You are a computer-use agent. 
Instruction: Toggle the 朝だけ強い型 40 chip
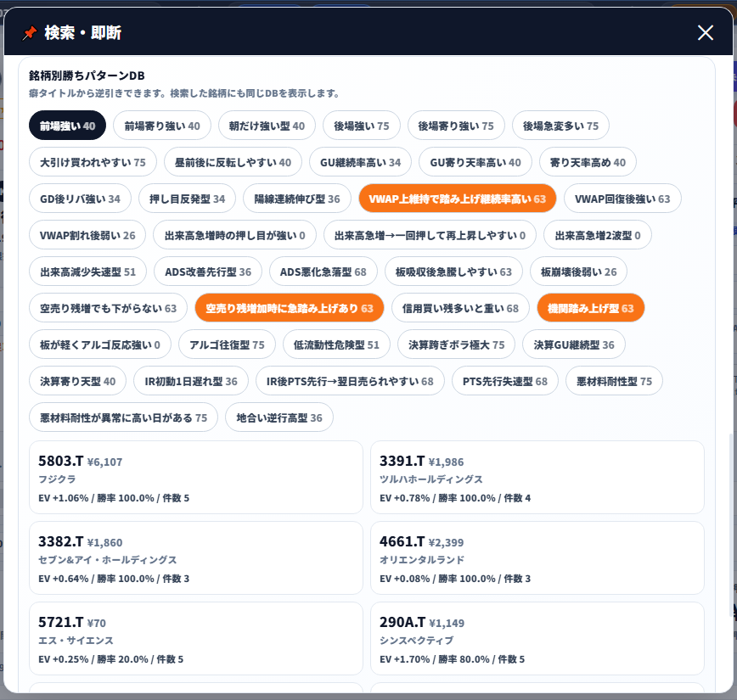point(267,126)
